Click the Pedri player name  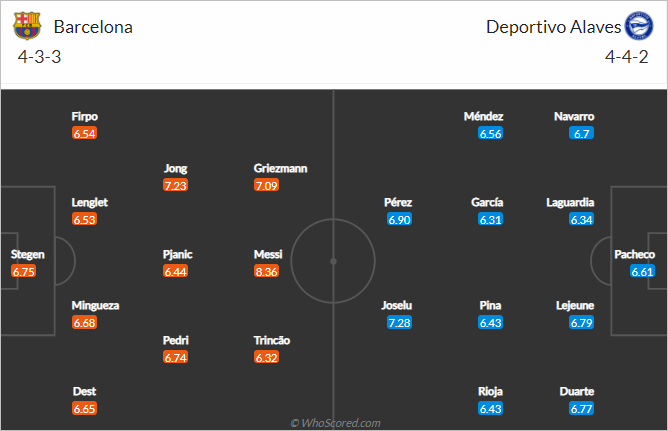point(176,340)
